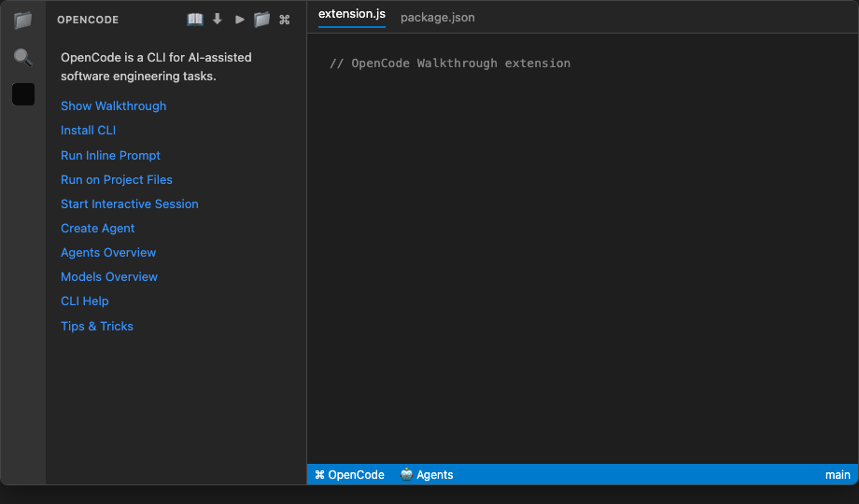Open the Show Walkthrough link

point(113,105)
